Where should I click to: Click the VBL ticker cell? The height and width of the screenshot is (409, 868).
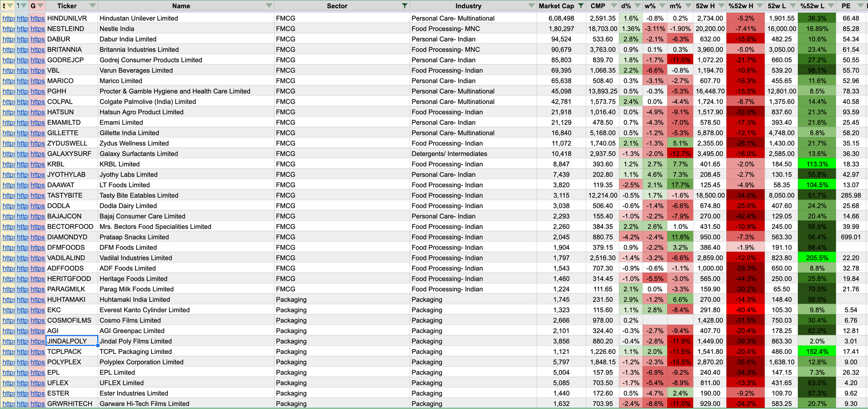point(72,70)
